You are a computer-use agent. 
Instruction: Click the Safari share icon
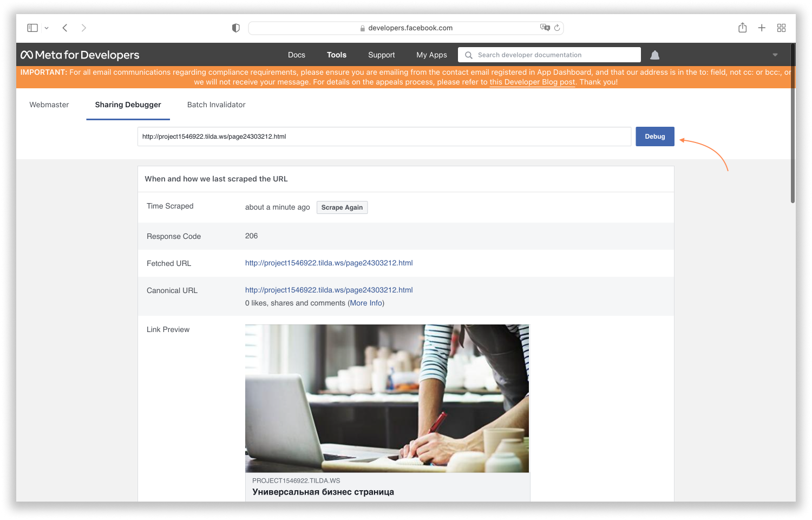(x=743, y=28)
